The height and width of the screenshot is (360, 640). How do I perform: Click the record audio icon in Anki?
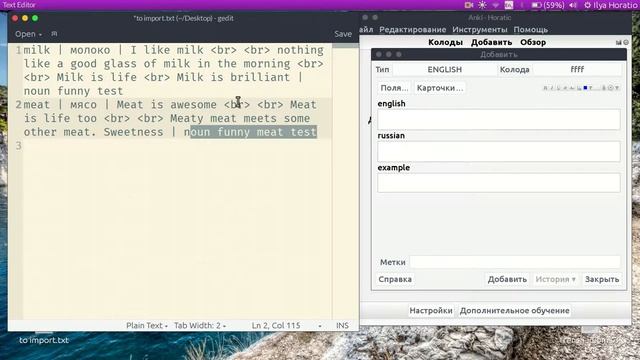[610, 88]
